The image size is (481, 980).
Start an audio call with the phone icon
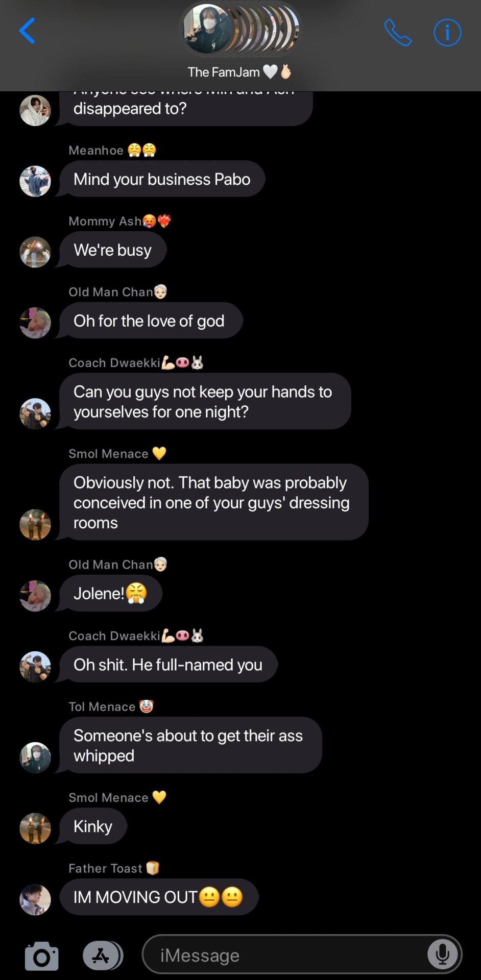tap(398, 33)
